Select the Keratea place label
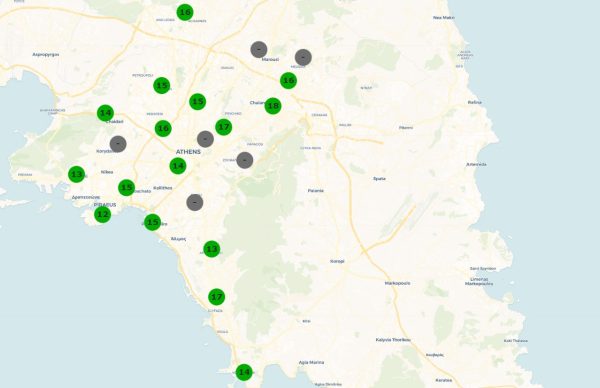Screen dimensions: 600x388 (x=443, y=380)
